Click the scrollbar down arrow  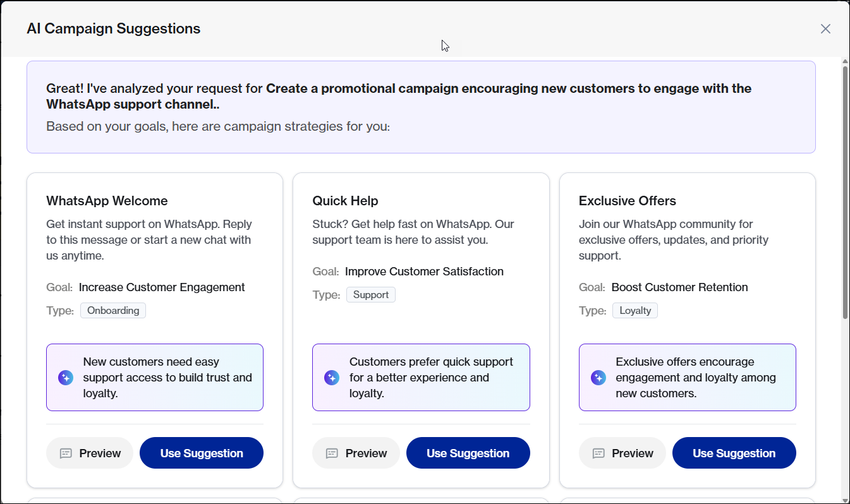click(845, 499)
